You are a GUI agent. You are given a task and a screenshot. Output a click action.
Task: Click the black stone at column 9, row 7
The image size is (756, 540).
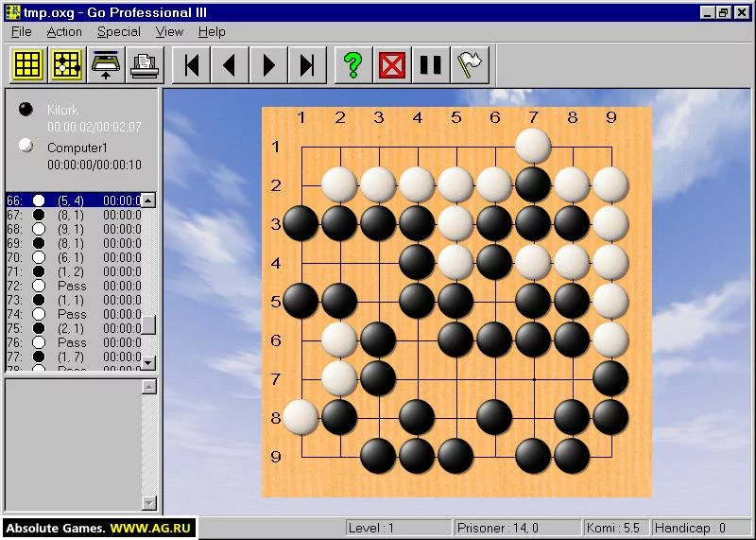point(610,378)
